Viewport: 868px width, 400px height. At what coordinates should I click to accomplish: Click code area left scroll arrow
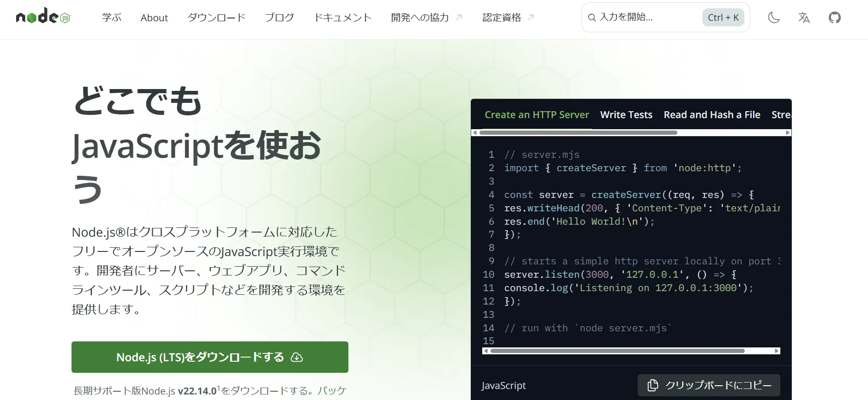coord(485,351)
